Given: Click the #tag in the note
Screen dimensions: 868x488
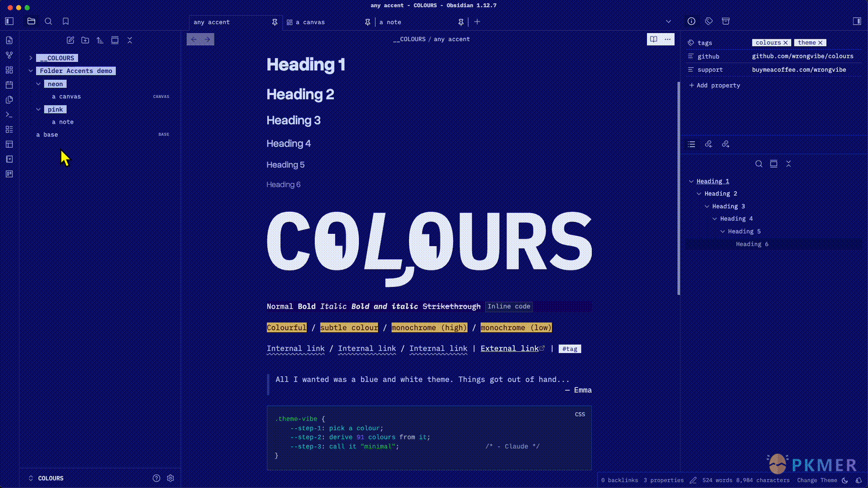Looking at the screenshot, I should (570, 349).
